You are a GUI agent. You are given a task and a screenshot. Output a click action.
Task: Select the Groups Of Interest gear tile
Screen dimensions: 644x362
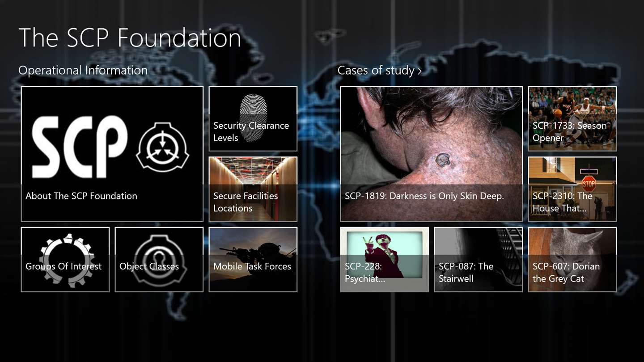point(65,260)
